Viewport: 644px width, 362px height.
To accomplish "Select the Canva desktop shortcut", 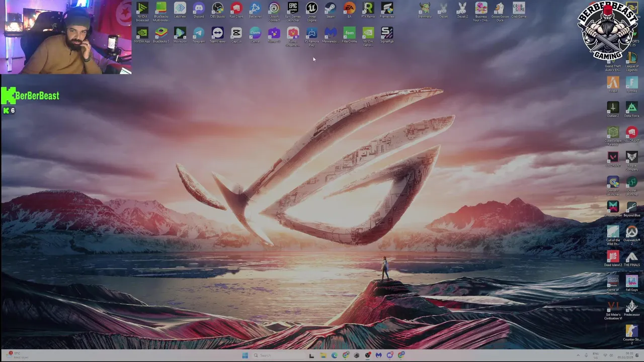I will 255,35.
